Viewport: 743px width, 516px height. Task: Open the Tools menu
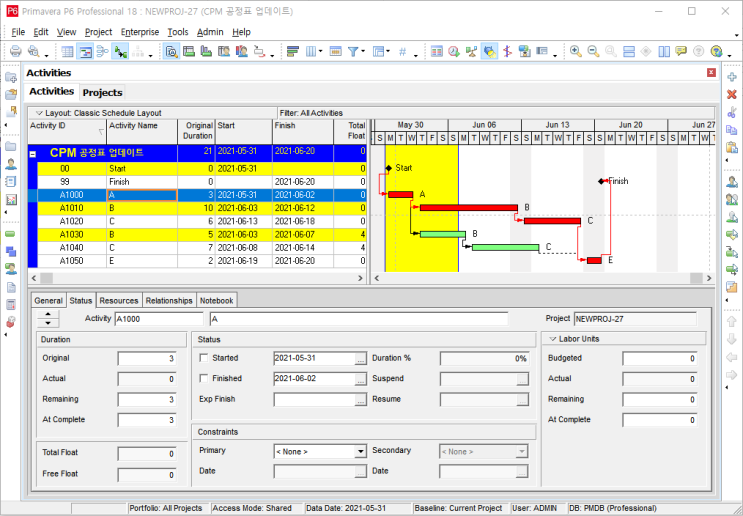point(178,32)
